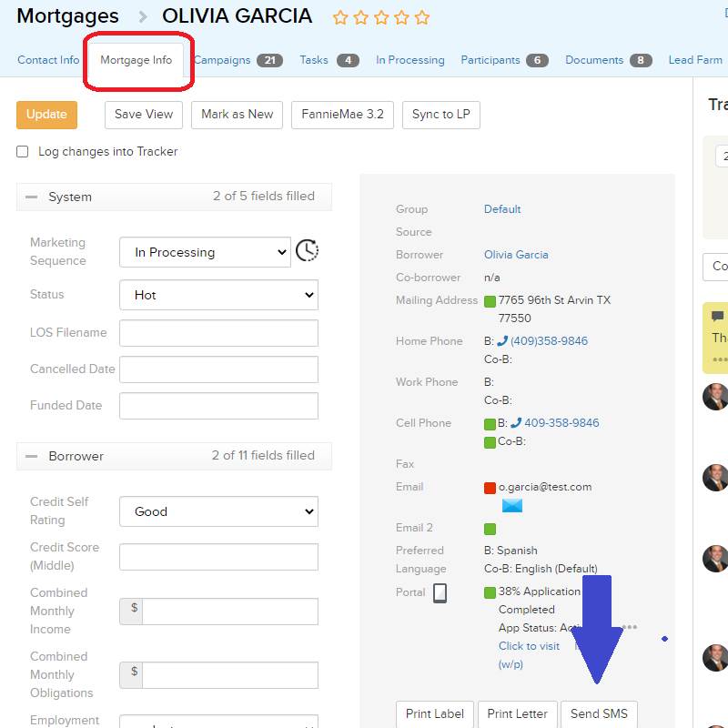The image size is (728, 728).
Task: Collapse the Borrower section
Action: coord(32,456)
